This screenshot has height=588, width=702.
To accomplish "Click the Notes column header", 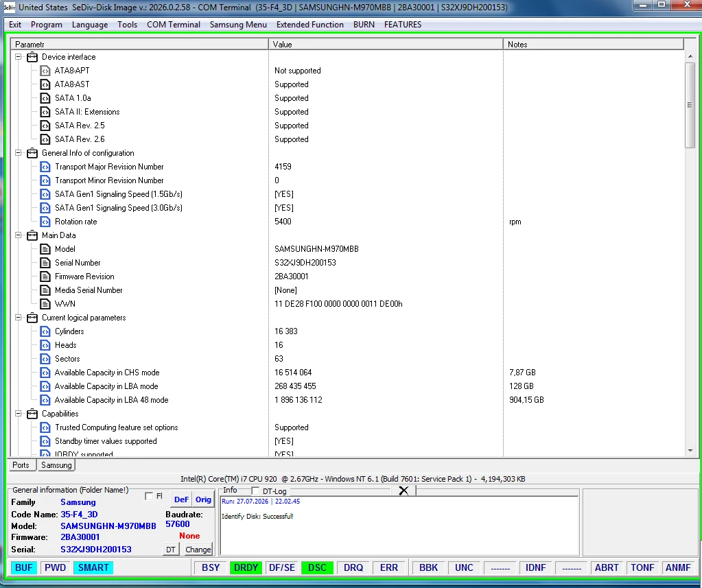I will coord(593,45).
